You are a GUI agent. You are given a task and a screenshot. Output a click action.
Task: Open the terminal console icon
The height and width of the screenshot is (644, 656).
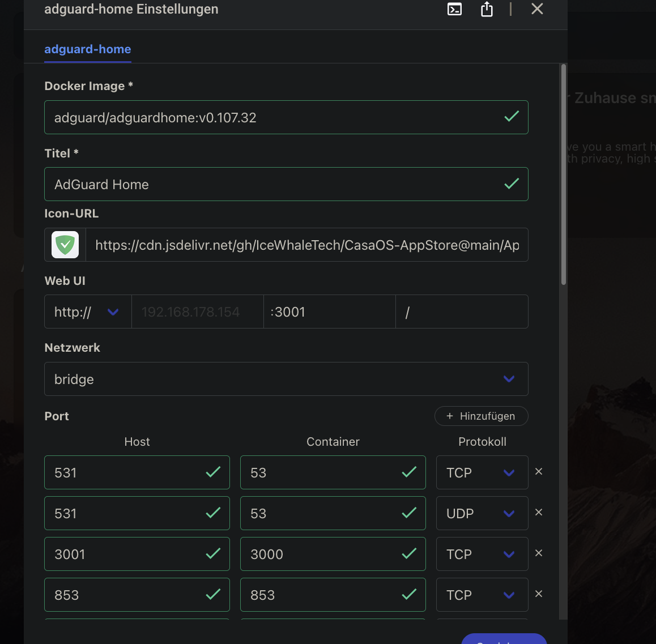click(x=454, y=9)
